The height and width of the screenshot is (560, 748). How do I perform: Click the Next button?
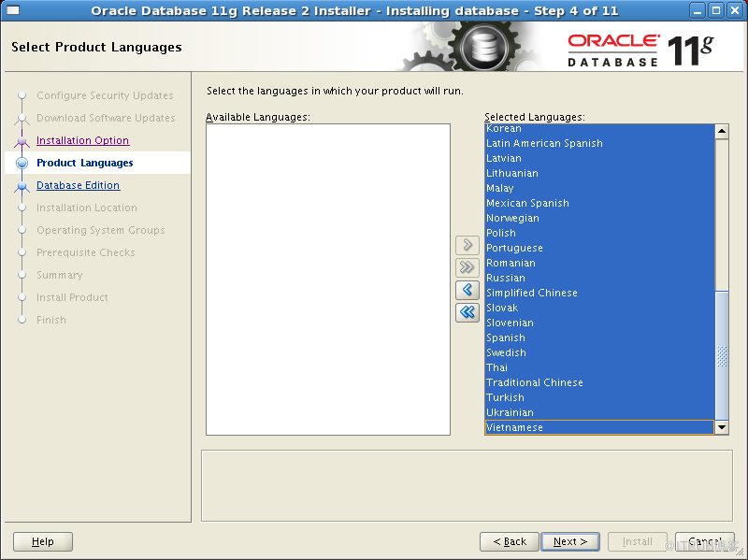(x=570, y=541)
